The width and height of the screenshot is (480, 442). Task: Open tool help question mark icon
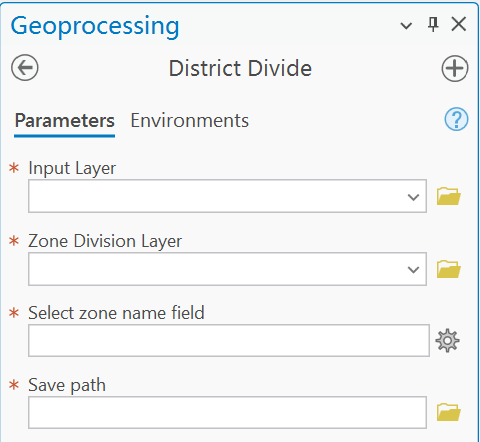click(456, 119)
